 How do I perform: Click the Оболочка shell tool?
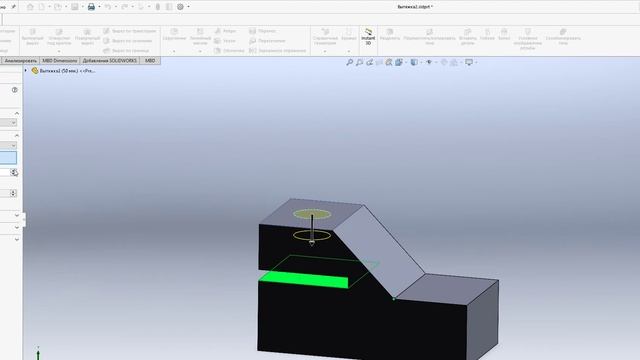coord(229,51)
